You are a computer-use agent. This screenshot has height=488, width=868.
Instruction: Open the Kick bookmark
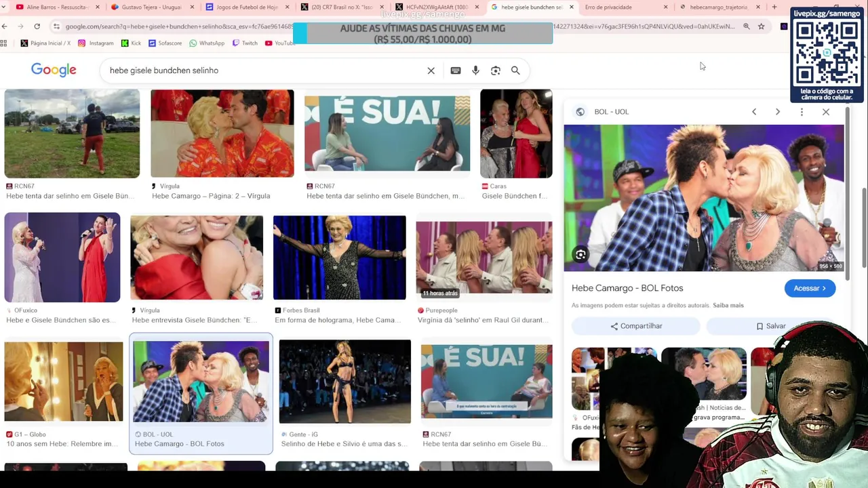(x=131, y=43)
